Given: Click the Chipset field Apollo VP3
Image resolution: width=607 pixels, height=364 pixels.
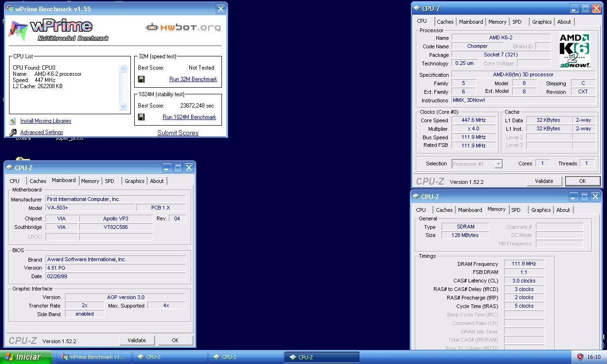Looking at the screenshot, I should coord(116,218).
